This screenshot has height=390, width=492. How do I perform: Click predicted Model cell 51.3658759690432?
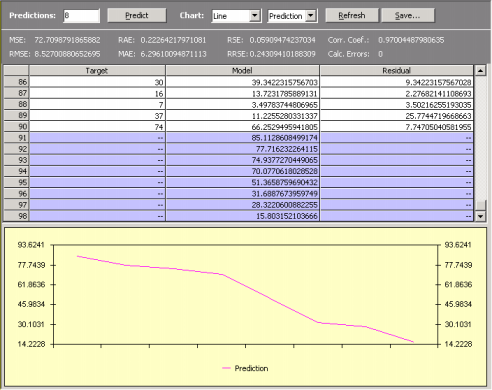(242, 183)
